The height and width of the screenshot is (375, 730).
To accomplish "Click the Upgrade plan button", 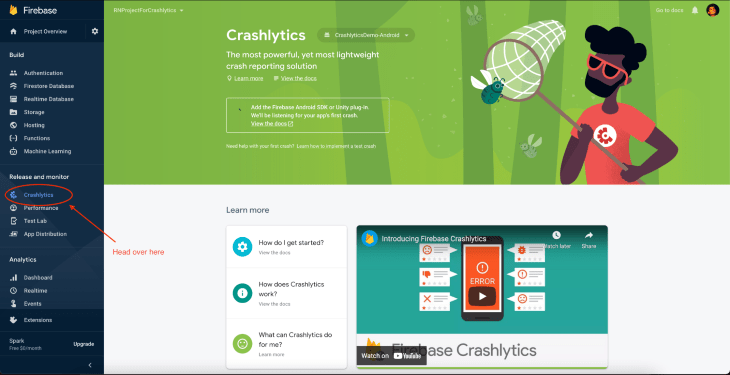I will point(84,344).
